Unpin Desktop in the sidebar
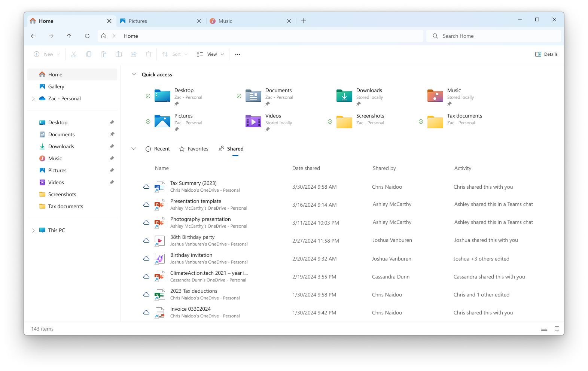 click(x=112, y=122)
